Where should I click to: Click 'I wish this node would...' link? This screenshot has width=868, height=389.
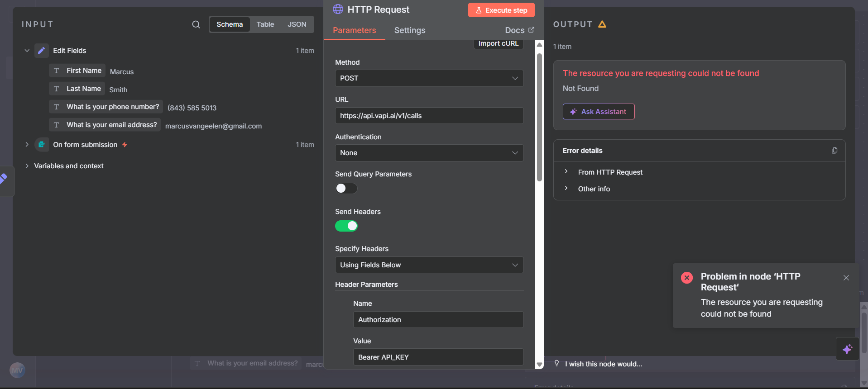click(x=604, y=364)
